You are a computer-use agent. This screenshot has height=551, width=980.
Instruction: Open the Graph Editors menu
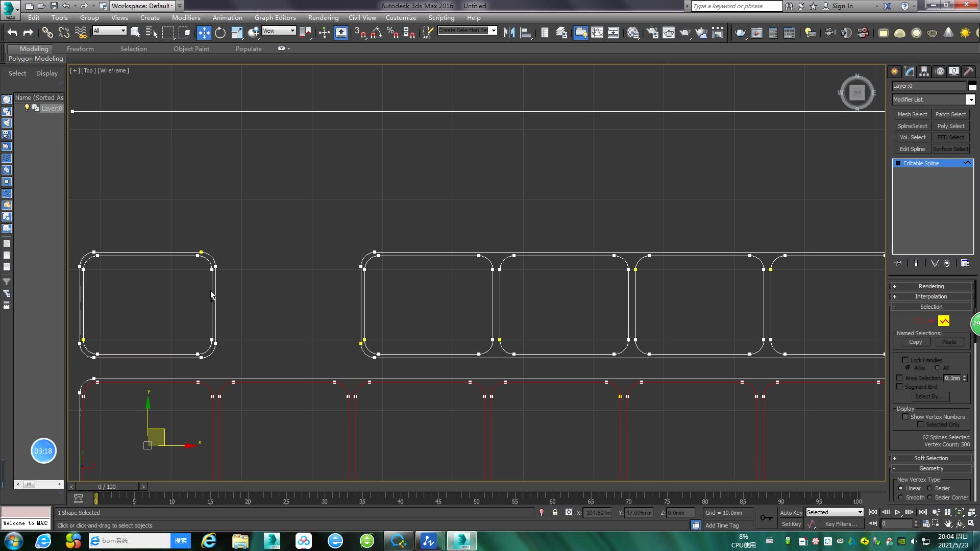[x=275, y=17]
